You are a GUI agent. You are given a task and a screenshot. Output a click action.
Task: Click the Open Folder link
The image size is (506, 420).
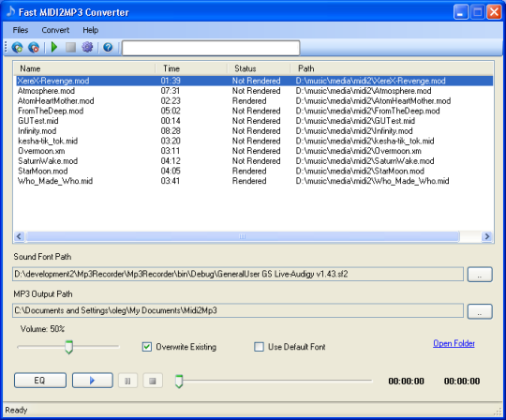click(x=454, y=343)
